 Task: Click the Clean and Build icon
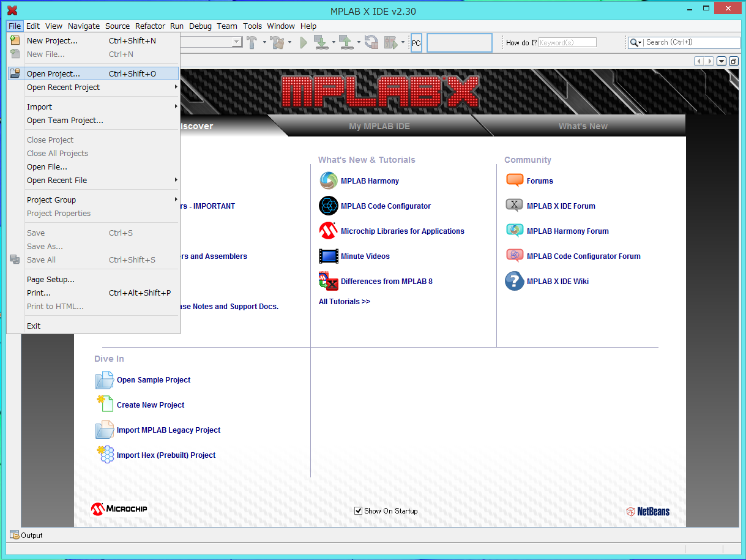[x=277, y=42]
